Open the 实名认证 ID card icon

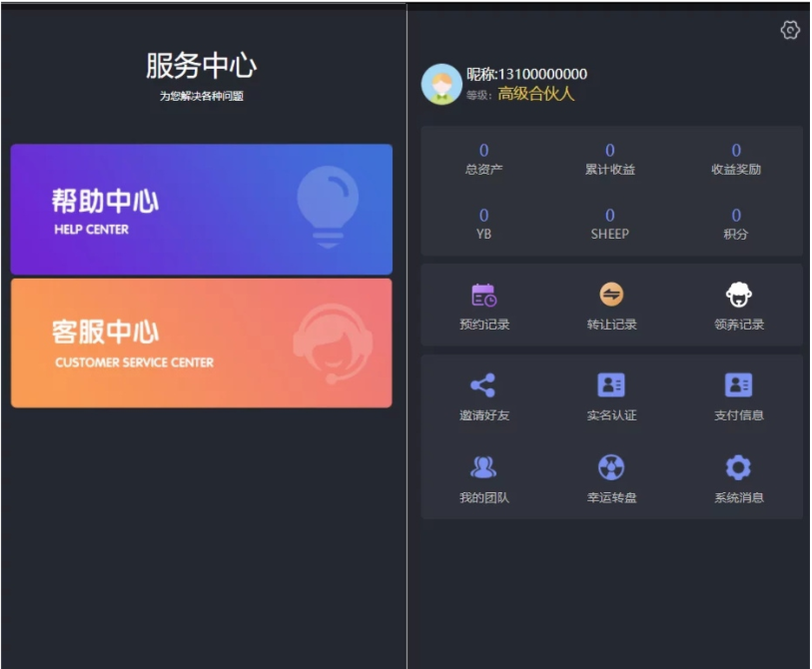tap(611, 385)
